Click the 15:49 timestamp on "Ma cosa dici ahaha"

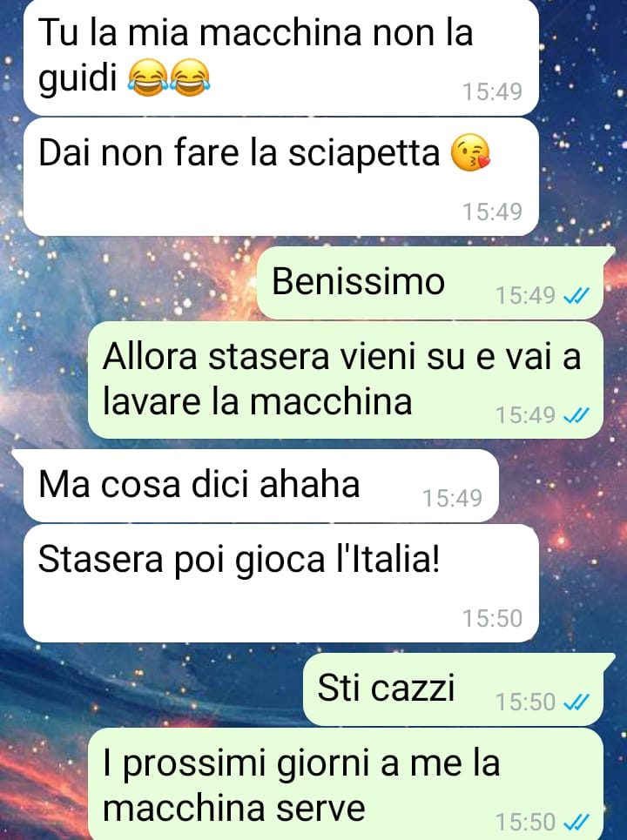(x=452, y=498)
